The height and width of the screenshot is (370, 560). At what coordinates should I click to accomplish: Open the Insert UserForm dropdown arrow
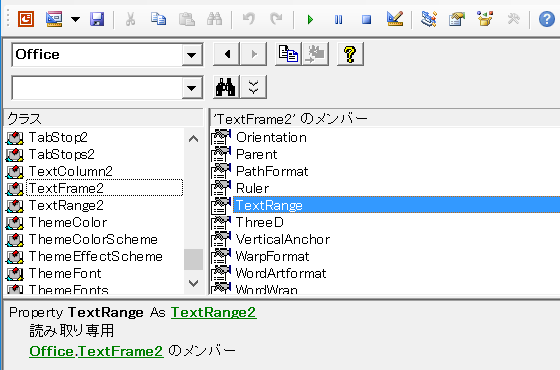pos(75,19)
